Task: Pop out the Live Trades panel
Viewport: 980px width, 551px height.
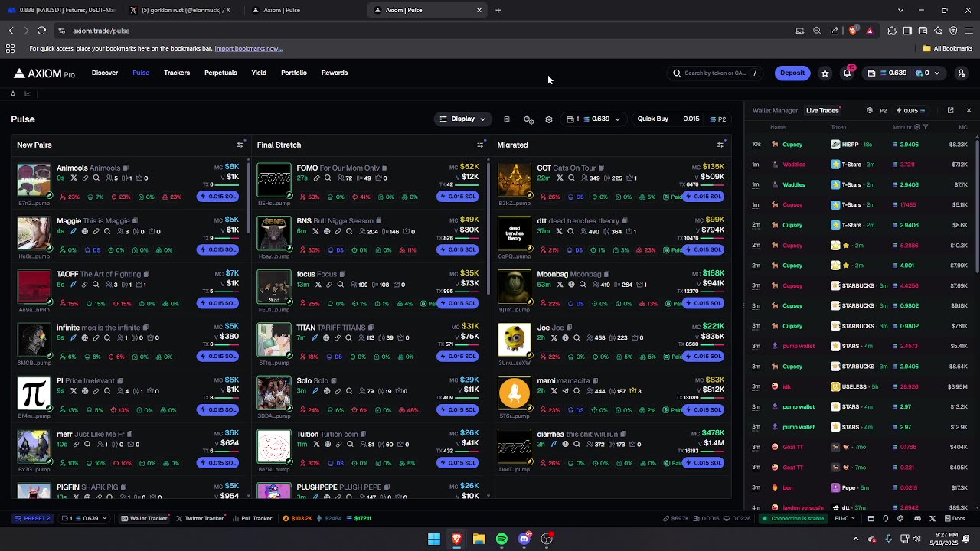Action: click(951, 110)
